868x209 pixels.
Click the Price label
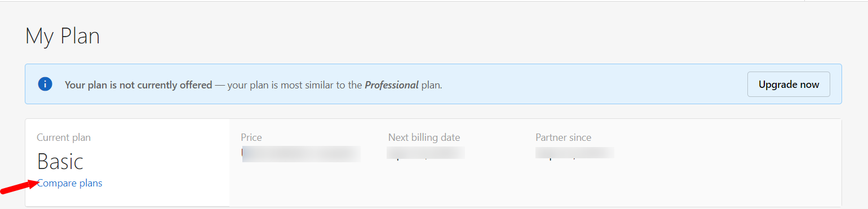pyautogui.click(x=251, y=137)
